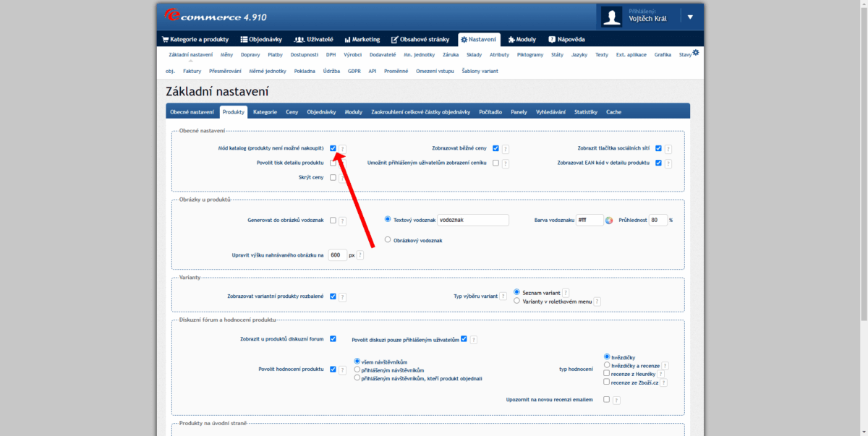Image resolution: width=868 pixels, height=436 pixels.
Task: Open the Dopravy submenu link
Action: 250,55
